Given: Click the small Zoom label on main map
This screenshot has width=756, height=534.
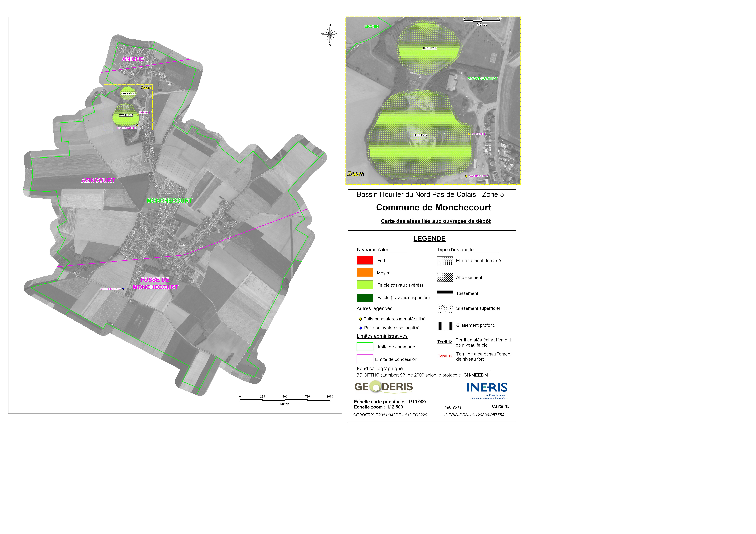Looking at the screenshot, I should (x=146, y=88).
